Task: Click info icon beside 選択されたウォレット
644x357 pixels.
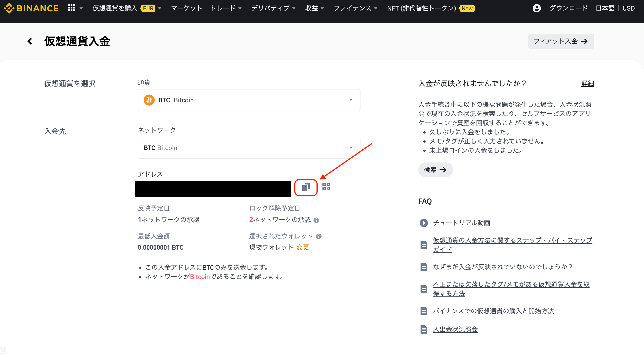Action: [319, 236]
